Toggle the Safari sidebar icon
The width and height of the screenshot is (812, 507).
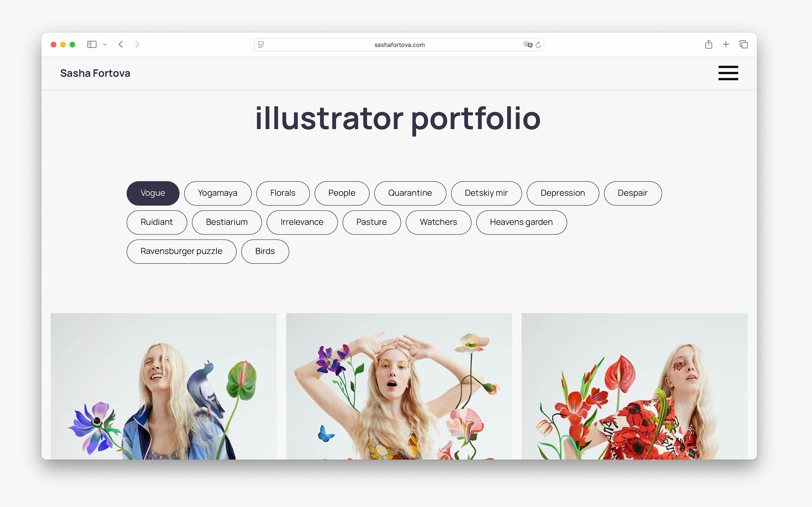tap(92, 44)
